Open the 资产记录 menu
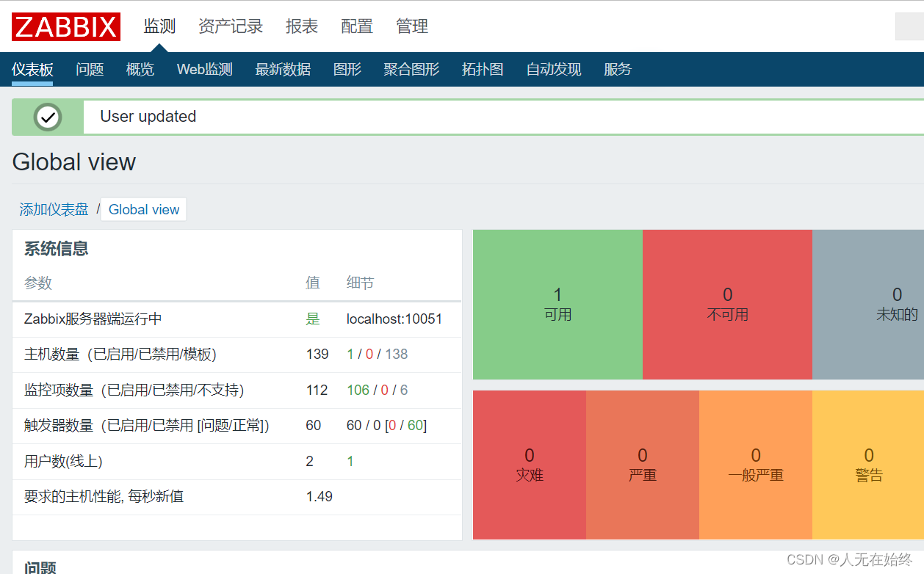This screenshot has width=924, height=574. pyautogui.click(x=230, y=26)
